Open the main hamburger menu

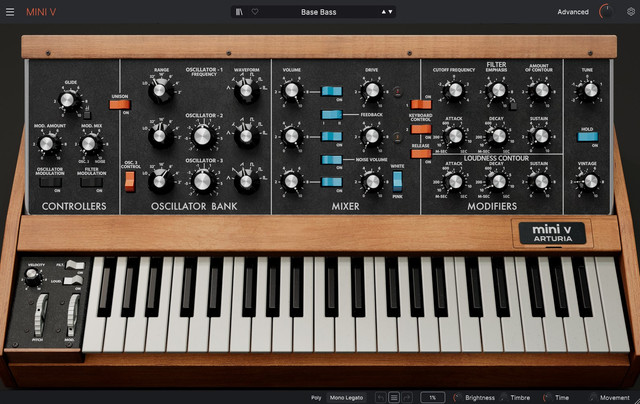coord(10,12)
